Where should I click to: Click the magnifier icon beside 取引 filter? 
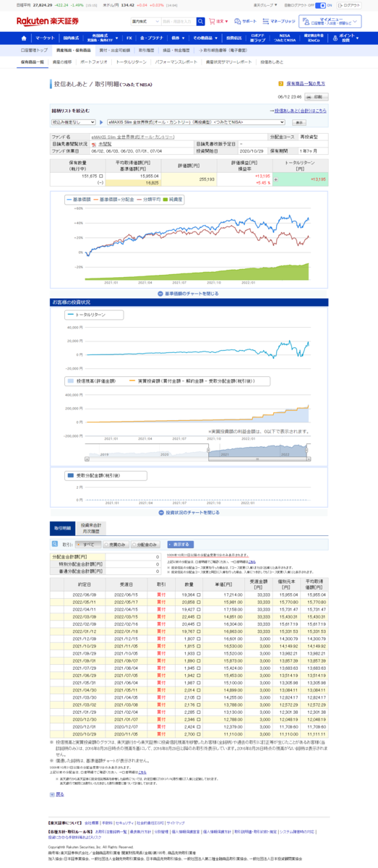pos(55,544)
